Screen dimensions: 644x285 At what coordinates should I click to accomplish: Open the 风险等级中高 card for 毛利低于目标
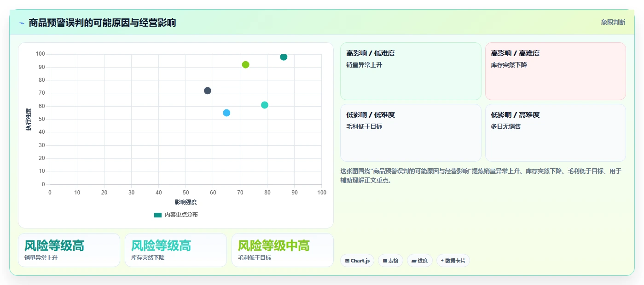point(283,250)
